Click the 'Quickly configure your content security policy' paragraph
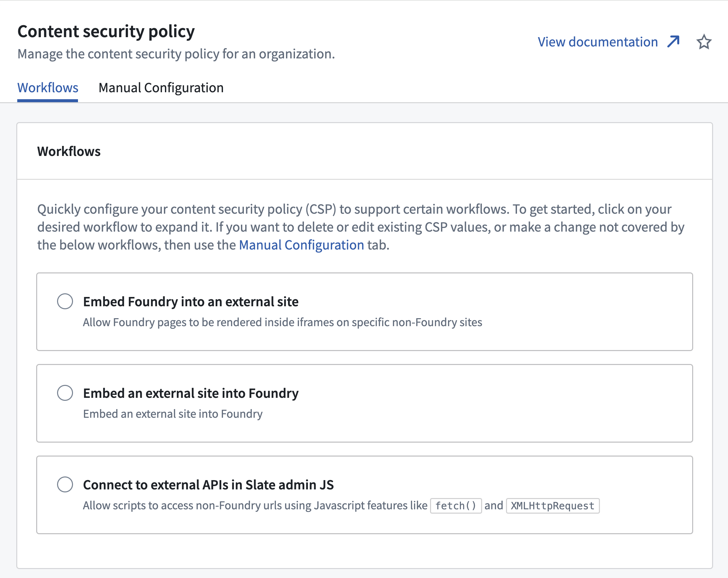The width and height of the screenshot is (728, 578). click(x=361, y=227)
